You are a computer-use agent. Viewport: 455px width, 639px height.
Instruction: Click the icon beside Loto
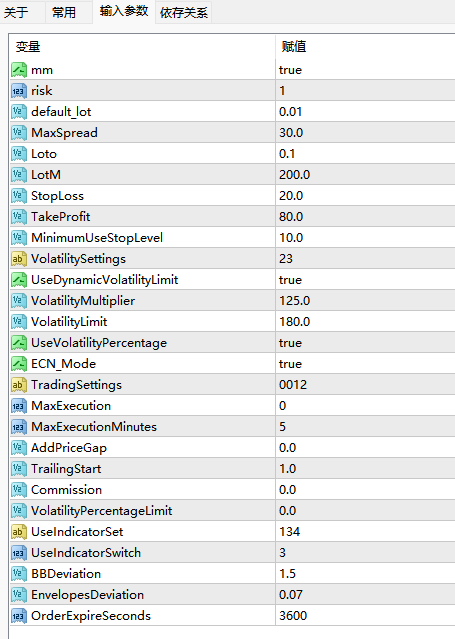click(x=19, y=154)
